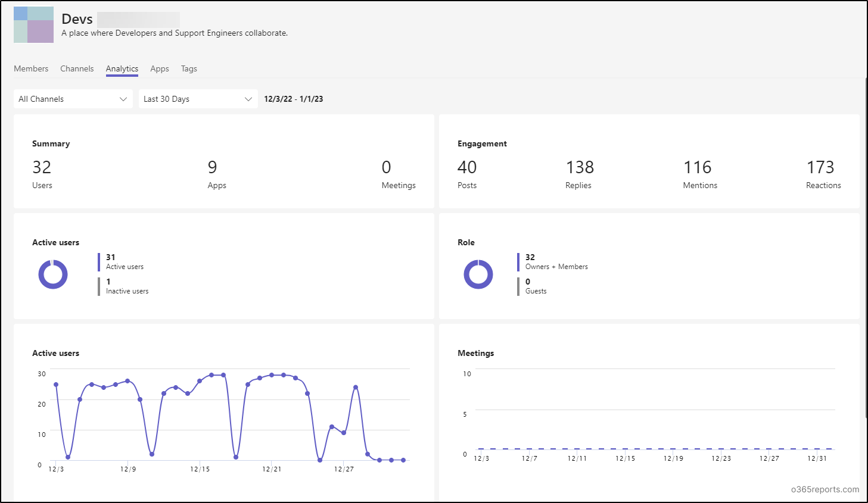Select the Analytics tab

click(x=122, y=69)
